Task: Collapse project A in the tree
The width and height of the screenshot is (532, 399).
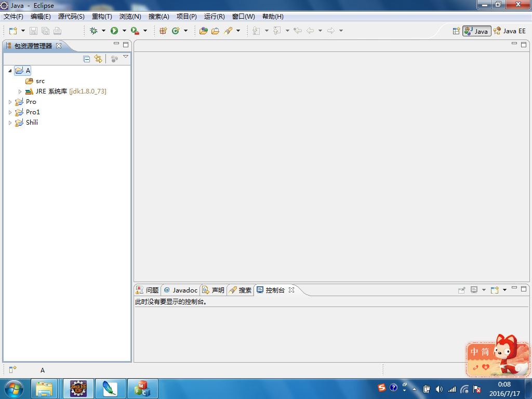Action: [10, 71]
